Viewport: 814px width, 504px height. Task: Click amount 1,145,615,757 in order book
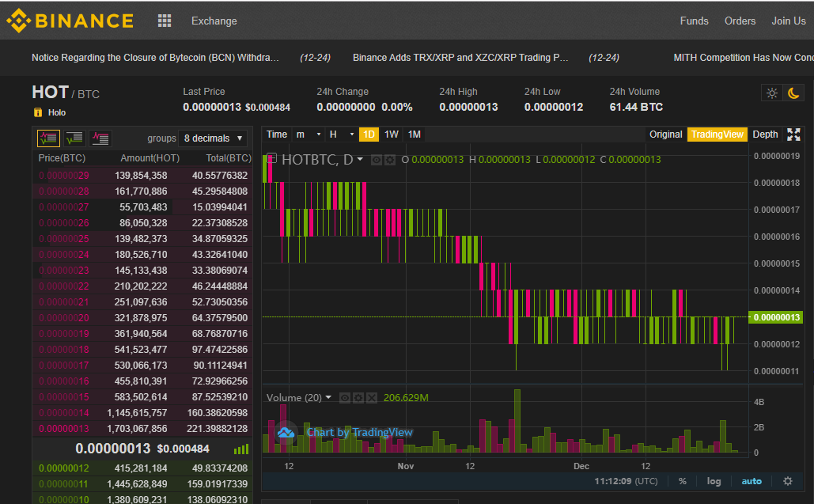click(137, 413)
